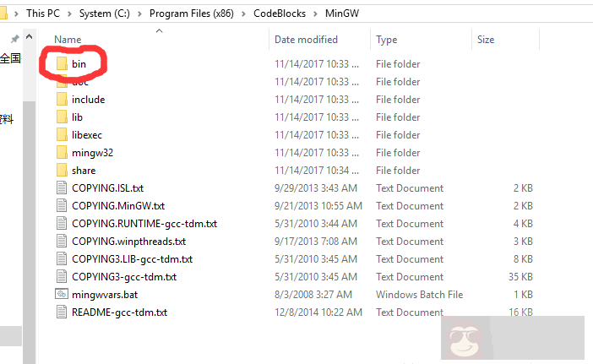Expand the chevron after Program Files (x86)
This screenshot has height=364, width=593.
pyautogui.click(x=245, y=14)
